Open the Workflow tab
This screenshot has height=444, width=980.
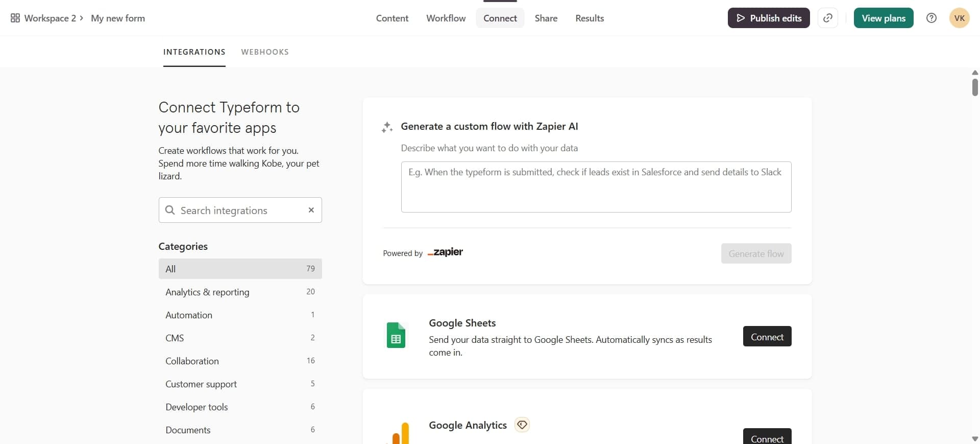446,18
